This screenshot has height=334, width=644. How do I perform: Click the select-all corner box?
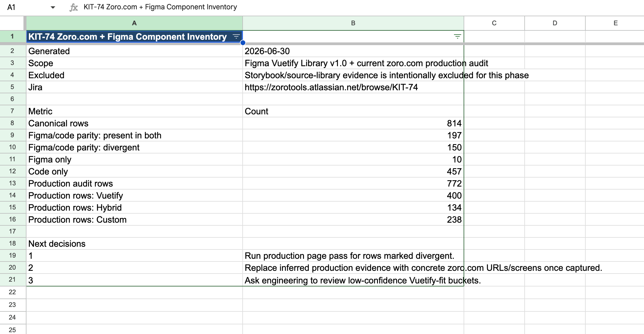click(12, 23)
